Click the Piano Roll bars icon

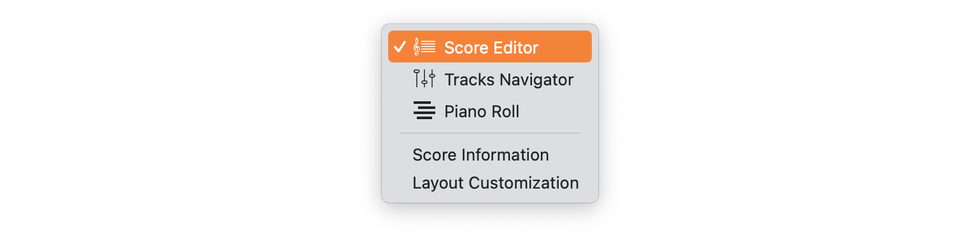click(424, 111)
